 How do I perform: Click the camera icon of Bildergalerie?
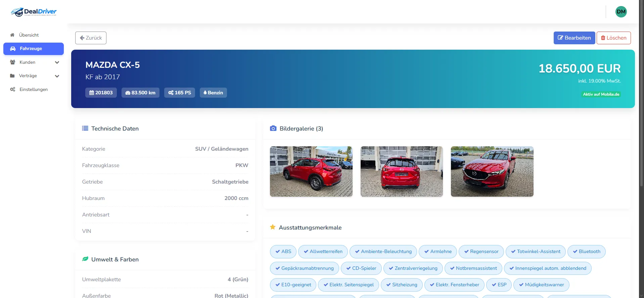273,128
